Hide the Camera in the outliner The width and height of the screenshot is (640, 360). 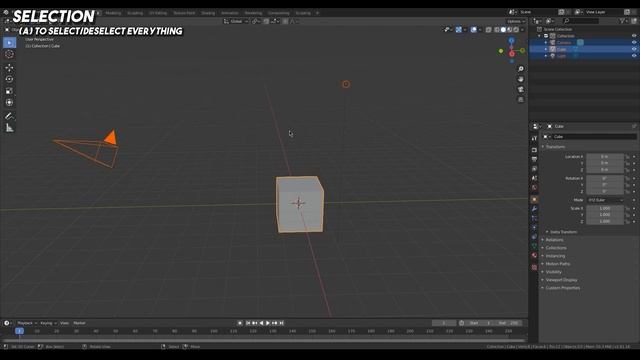coord(634,42)
